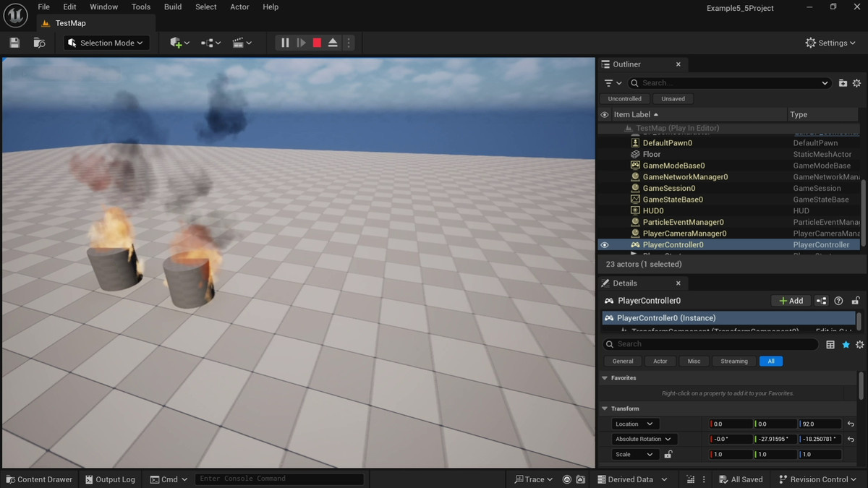Select ParticleEventManager0 in the Outliner

click(683, 222)
